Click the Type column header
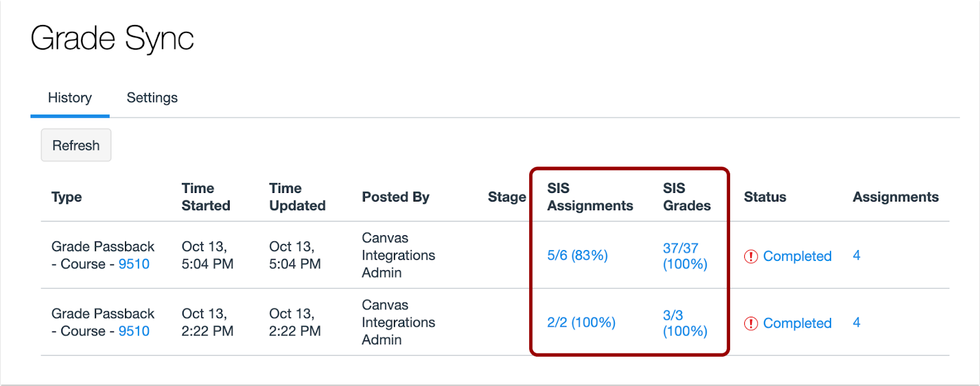Image resolution: width=980 pixels, height=386 pixels. click(66, 197)
